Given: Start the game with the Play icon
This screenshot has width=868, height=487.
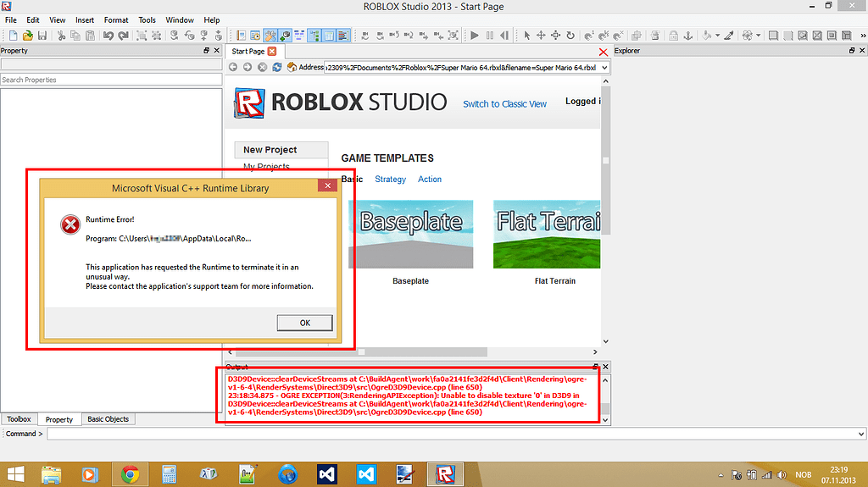Looking at the screenshot, I should click(475, 36).
